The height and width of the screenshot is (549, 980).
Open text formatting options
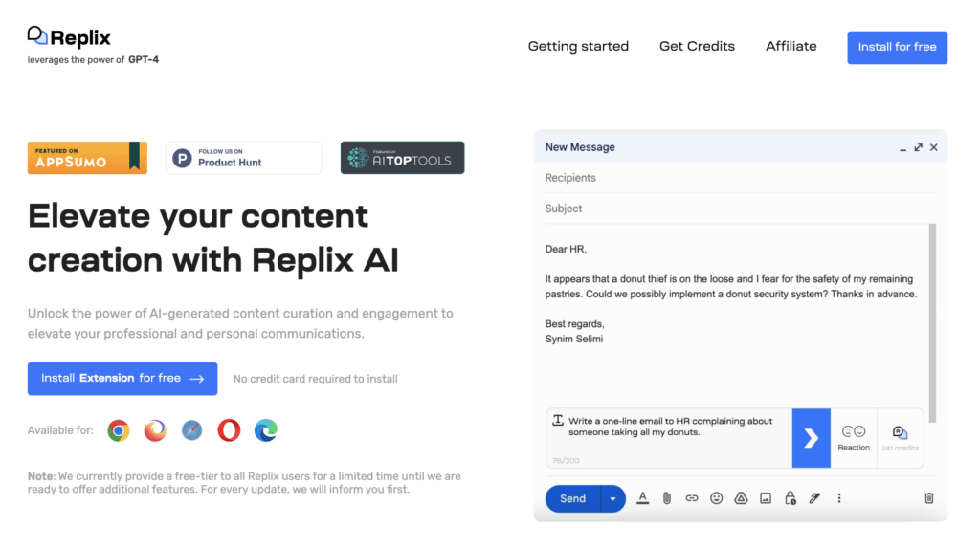[x=642, y=498]
